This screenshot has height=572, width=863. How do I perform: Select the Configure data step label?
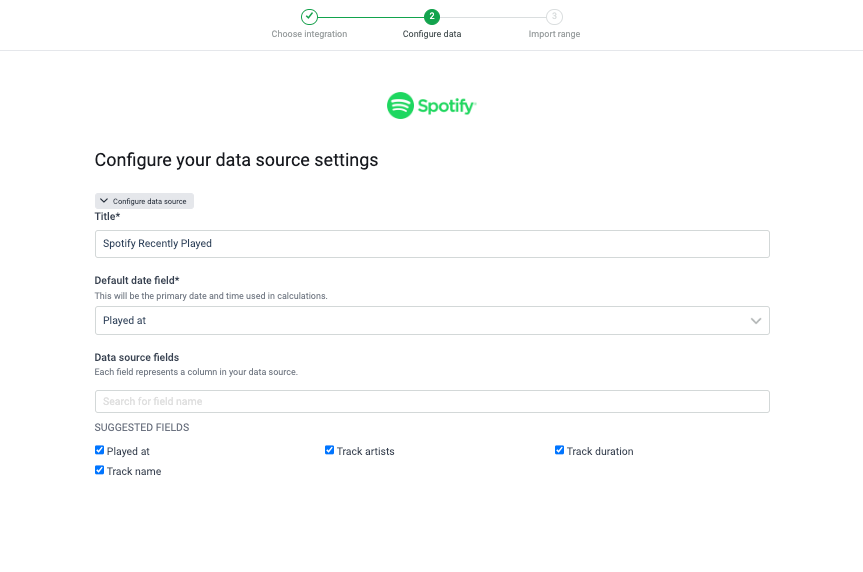tap(432, 34)
